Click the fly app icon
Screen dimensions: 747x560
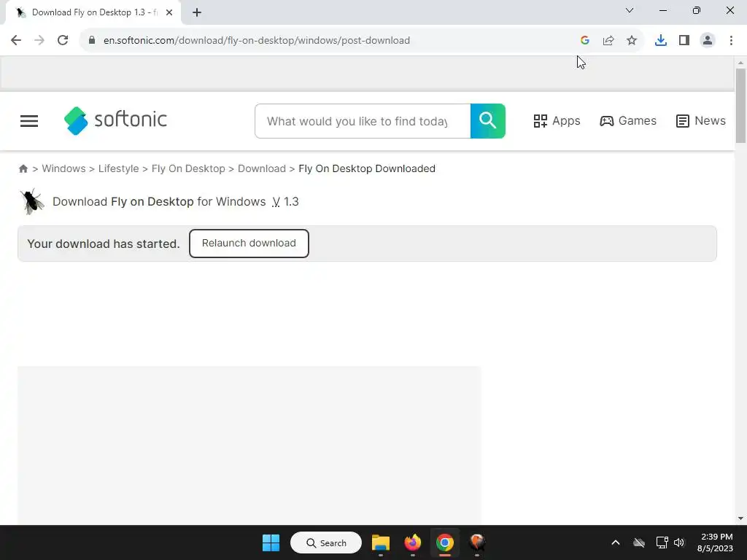point(31,201)
